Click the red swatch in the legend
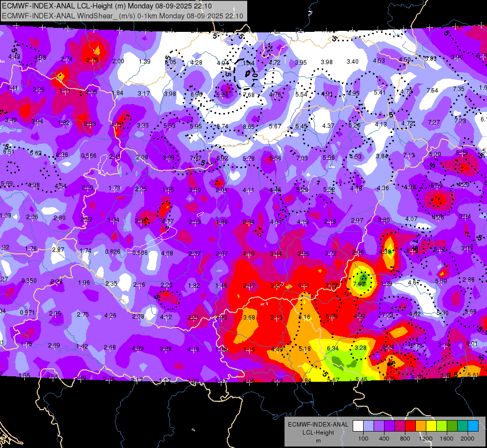This screenshot has height=448, width=487. coord(410,426)
